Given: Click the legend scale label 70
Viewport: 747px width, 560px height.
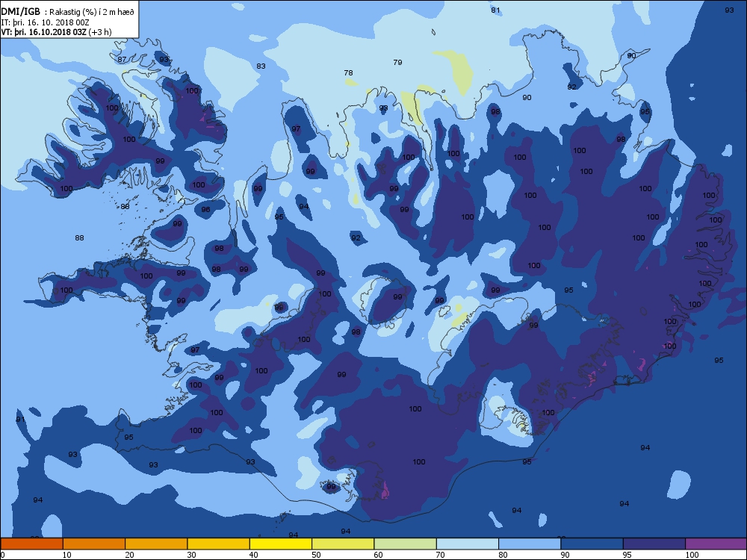Looking at the screenshot, I should (441, 554).
